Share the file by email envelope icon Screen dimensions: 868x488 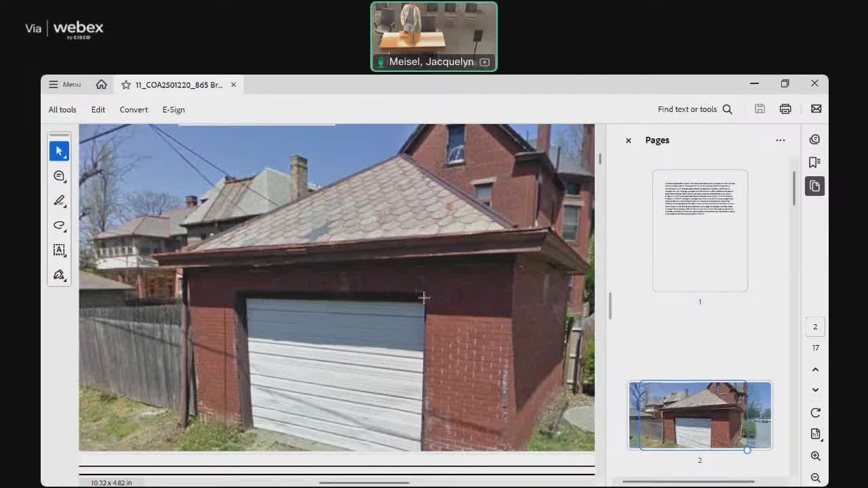pos(816,109)
